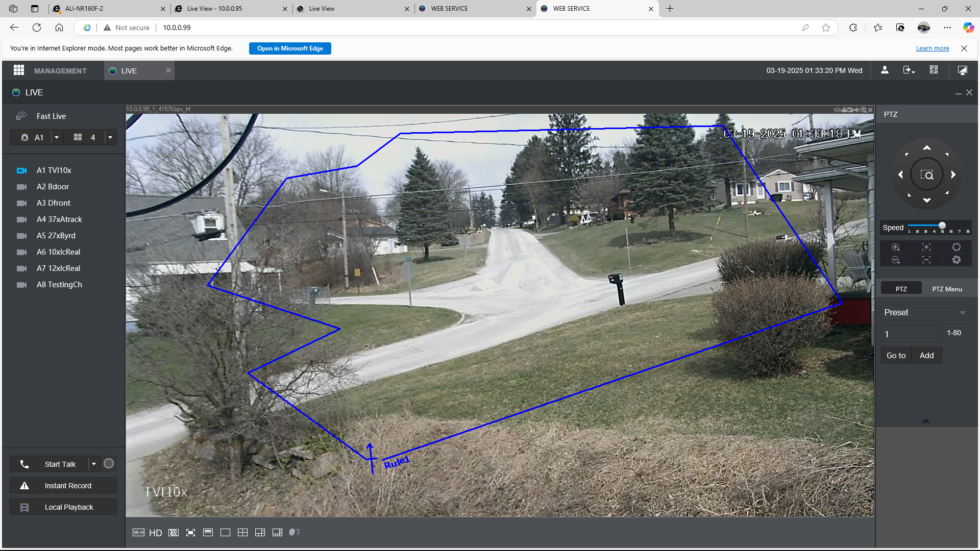Viewport: 980px width, 551px height.
Task: Activate the PTZ 3D positioning center button
Action: click(x=926, y=174)
